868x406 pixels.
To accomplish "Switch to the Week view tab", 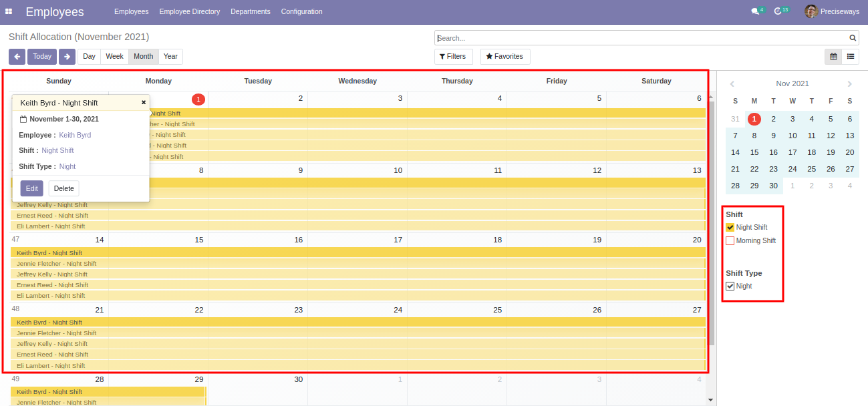I will click(114, 57).
